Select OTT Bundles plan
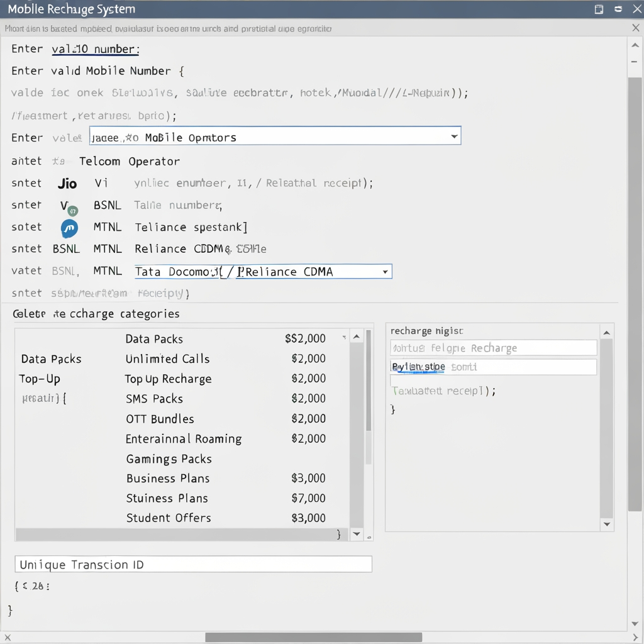Viewport: 644px width, 644px height. pyautogui.click(x=225, y=419)
